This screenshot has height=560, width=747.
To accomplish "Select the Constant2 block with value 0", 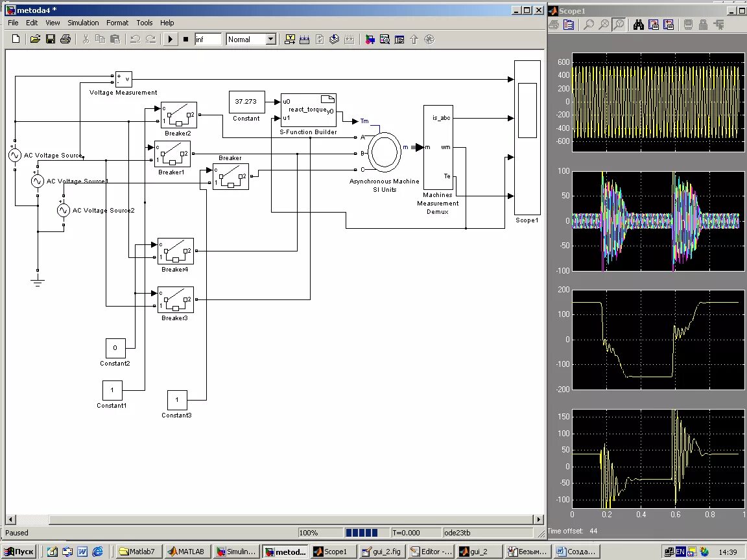I will point(115,348).
